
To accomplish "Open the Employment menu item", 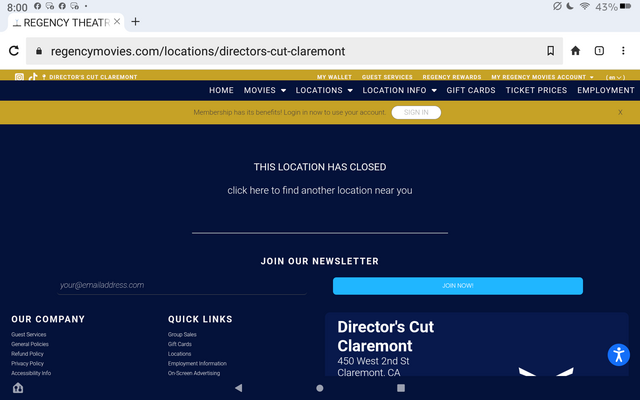I will (606, 90).
